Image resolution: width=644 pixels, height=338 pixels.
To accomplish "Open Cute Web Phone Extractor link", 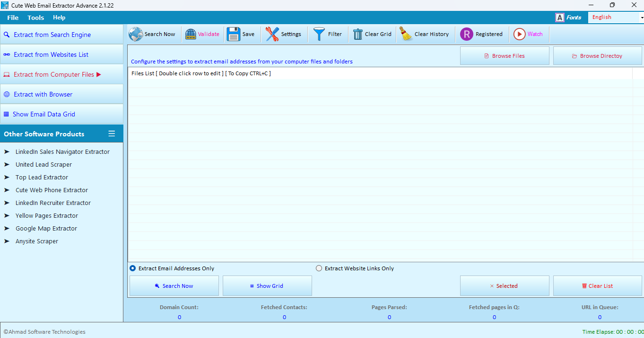I will [x=52, y=190].
